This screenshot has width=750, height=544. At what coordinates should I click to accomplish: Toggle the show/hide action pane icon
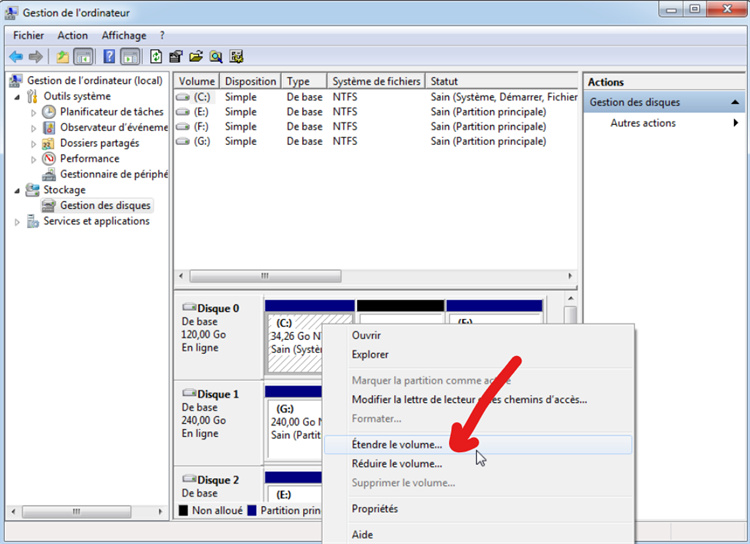tap(130, 57)
